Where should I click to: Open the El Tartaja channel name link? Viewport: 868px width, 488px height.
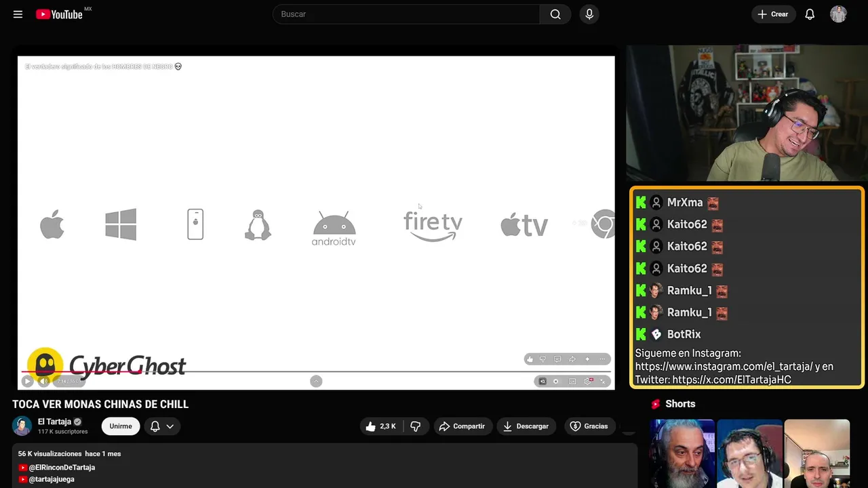coord(54,422)
